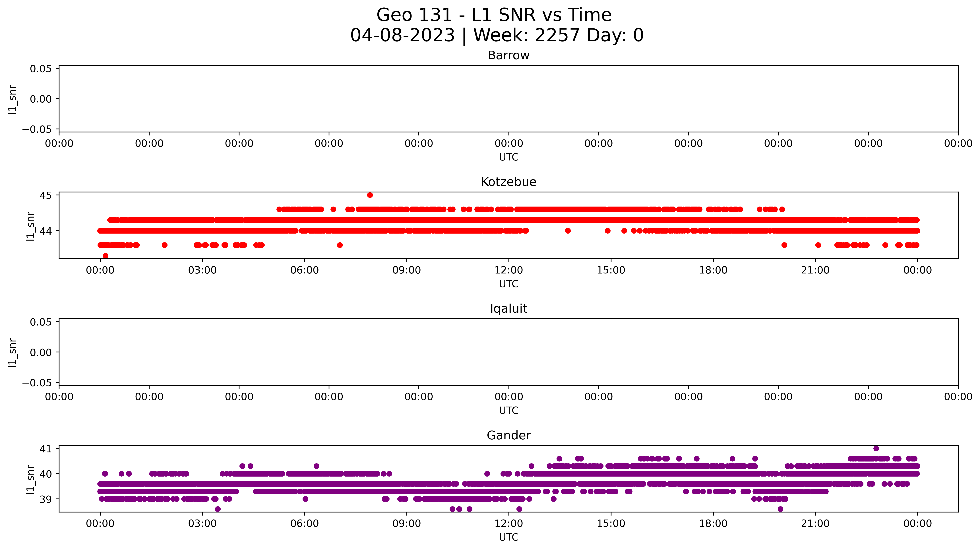This screenshot has width=980, height=550.
Task: Click the 0.00 y-tick label in Iqaluit plot
Action: 41,353
